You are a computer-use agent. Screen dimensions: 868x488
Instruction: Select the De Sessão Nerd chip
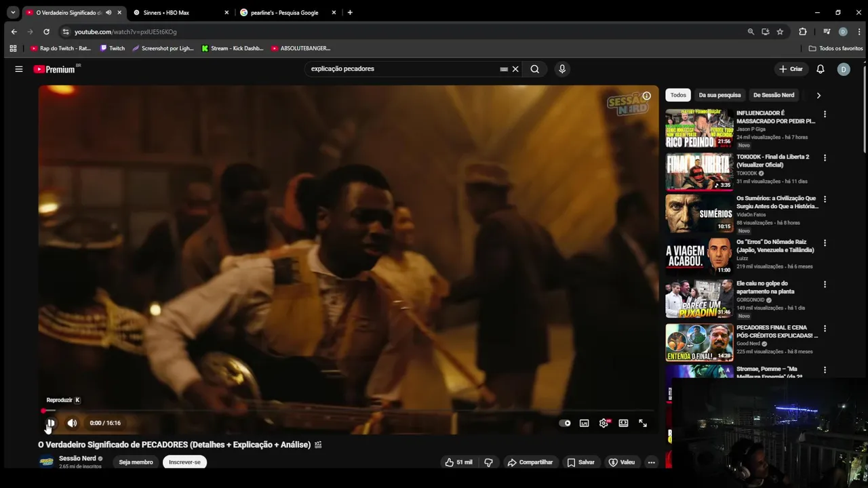tap(774, 95)
